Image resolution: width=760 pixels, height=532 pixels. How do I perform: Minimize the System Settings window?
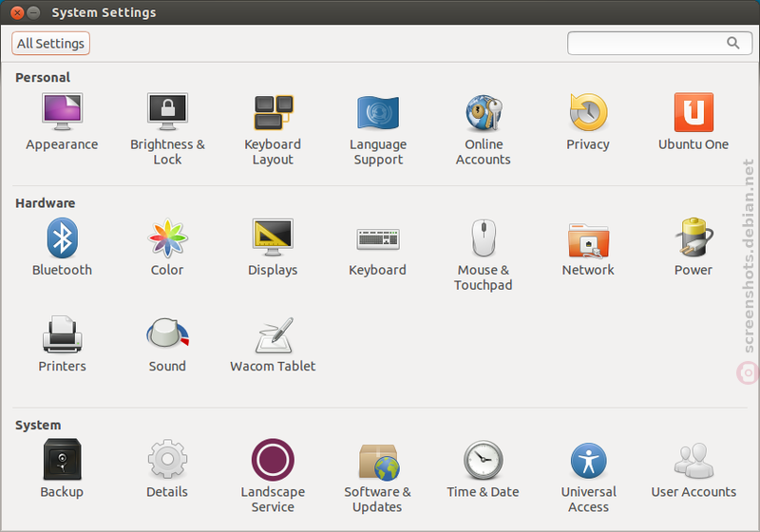[33, 12]
